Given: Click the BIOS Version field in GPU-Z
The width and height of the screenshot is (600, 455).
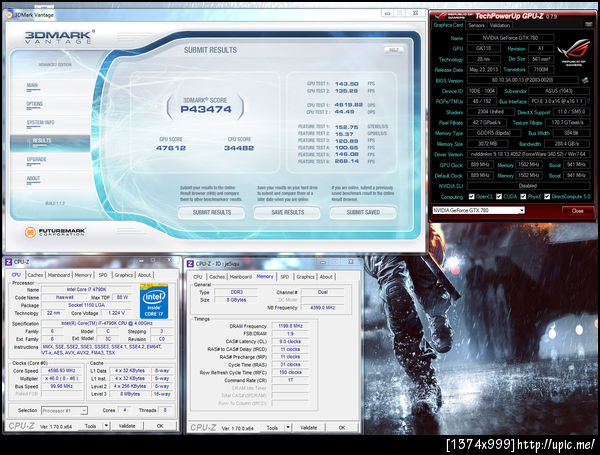Looking at the screenshot, I should point(523,80).
